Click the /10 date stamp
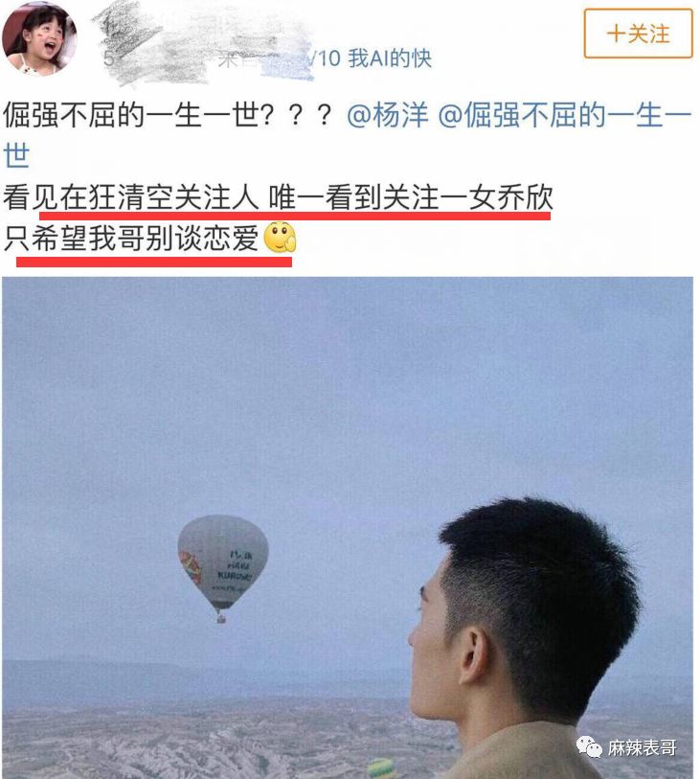 tap(325, 58)
